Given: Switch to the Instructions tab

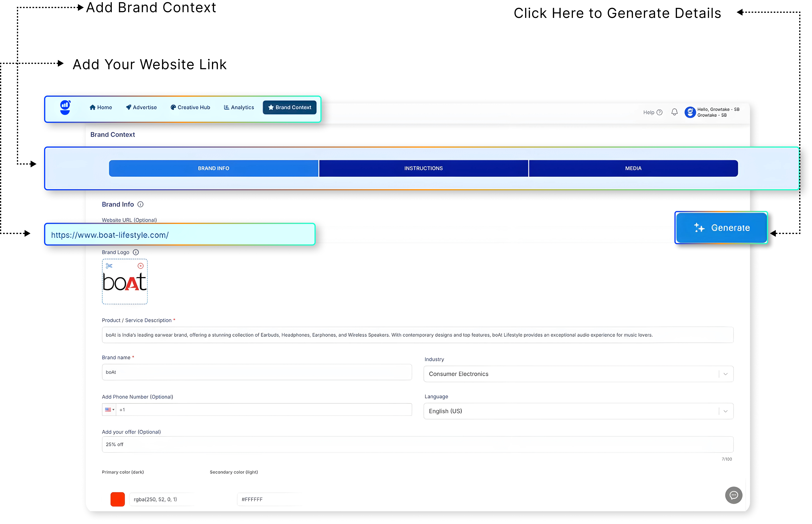Looking at the screenshot, I should tap(423, 169).
